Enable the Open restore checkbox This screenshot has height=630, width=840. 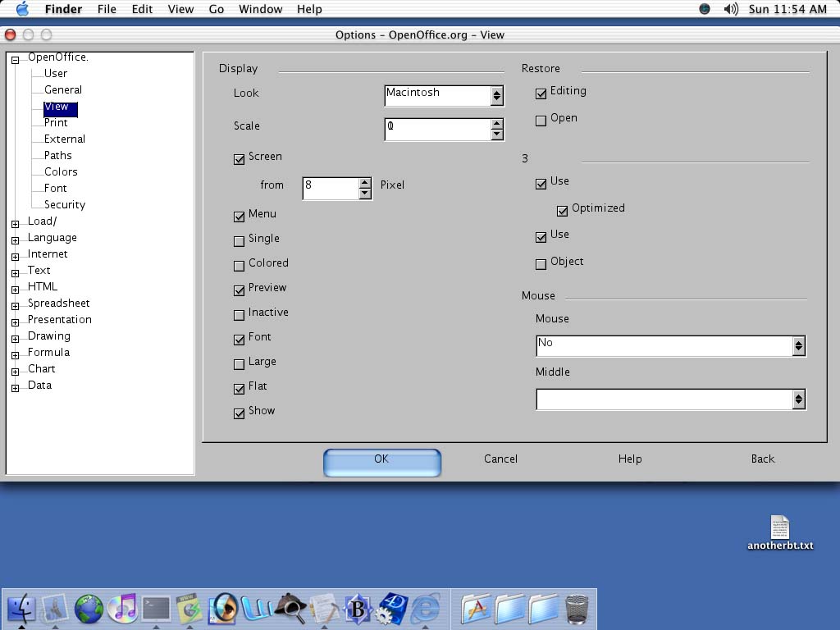click(x=541, y=121)
